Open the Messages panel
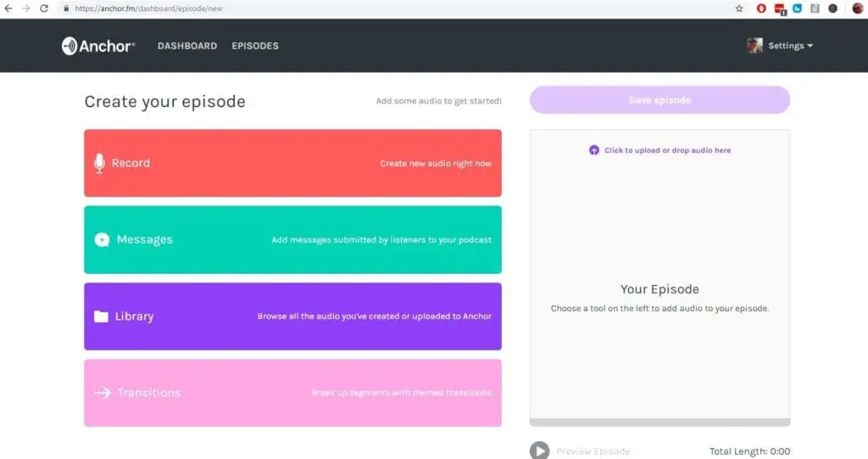This screenshot has width=868, height=459. click(x=292, y=239)
